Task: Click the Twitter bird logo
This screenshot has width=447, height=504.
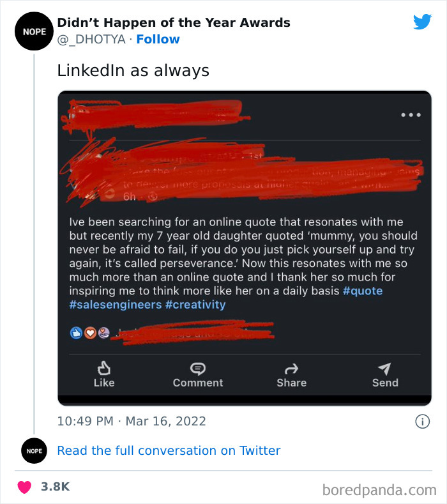Action: (422, 22)
